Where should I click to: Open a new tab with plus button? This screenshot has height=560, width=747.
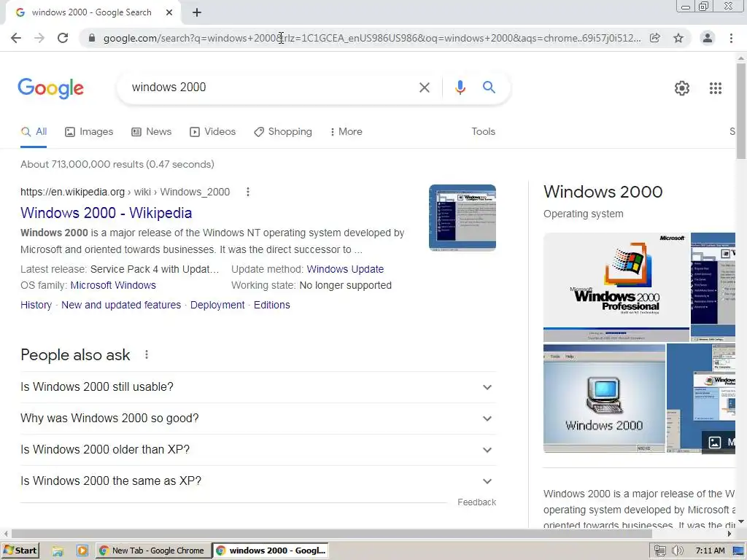click(x=197, y=12)
